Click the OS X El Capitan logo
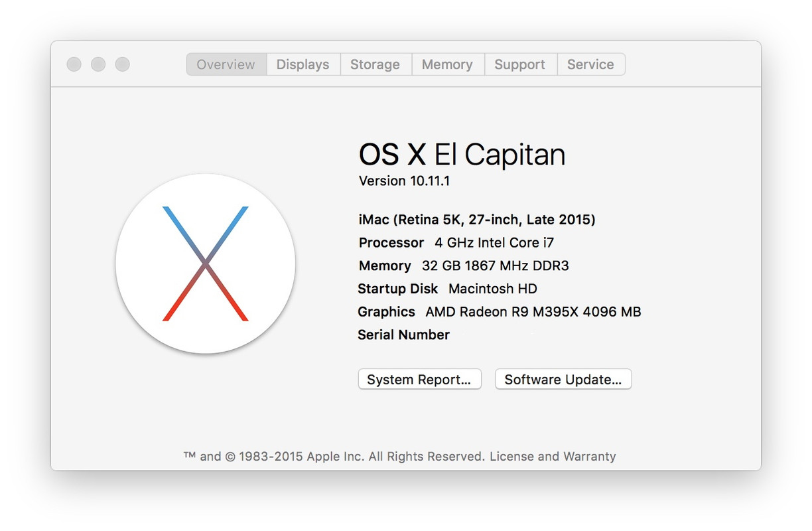 point(206,264)
